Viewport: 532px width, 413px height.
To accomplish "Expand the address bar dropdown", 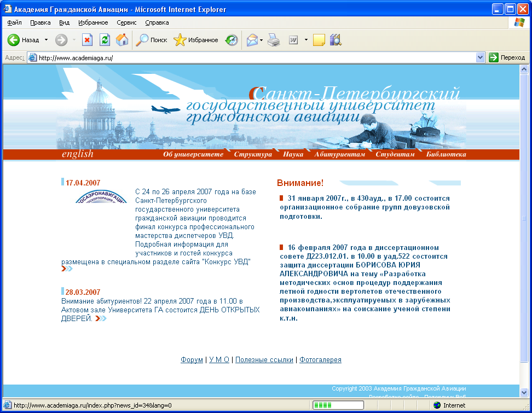I will (x=480, y=57).
